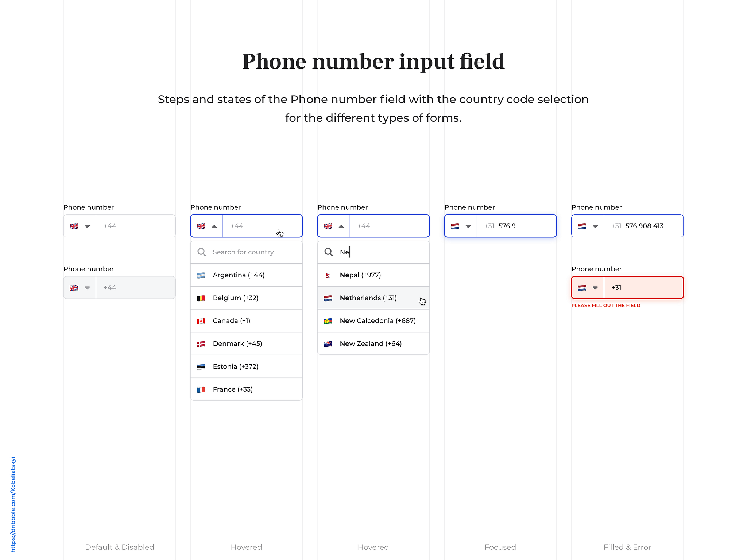Focus the error field containing +31
Image resolution: width=747 pixels, height=560 pixels.
point(644,288)
